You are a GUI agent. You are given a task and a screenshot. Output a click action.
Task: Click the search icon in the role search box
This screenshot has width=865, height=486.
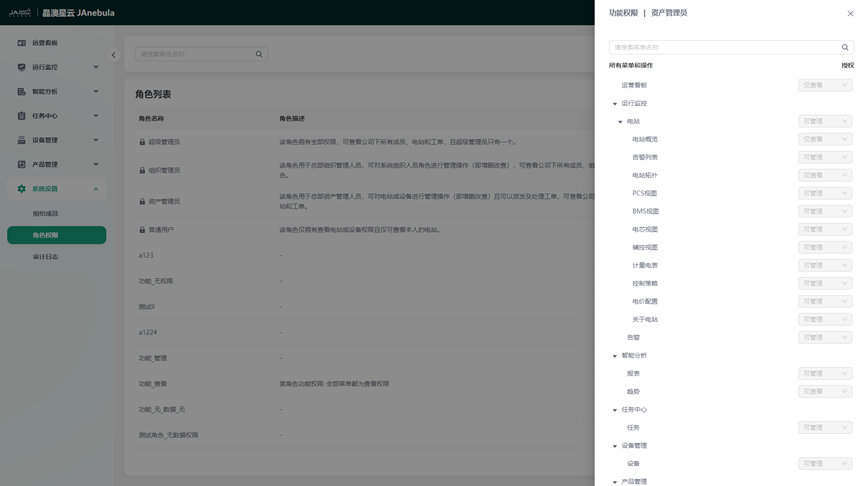259,54
